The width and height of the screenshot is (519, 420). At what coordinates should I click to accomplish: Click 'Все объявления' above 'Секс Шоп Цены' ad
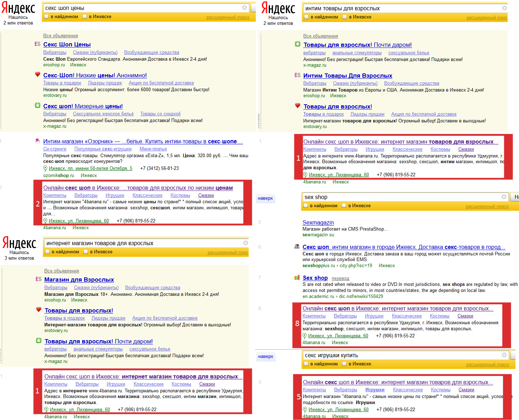coord(61,36)
